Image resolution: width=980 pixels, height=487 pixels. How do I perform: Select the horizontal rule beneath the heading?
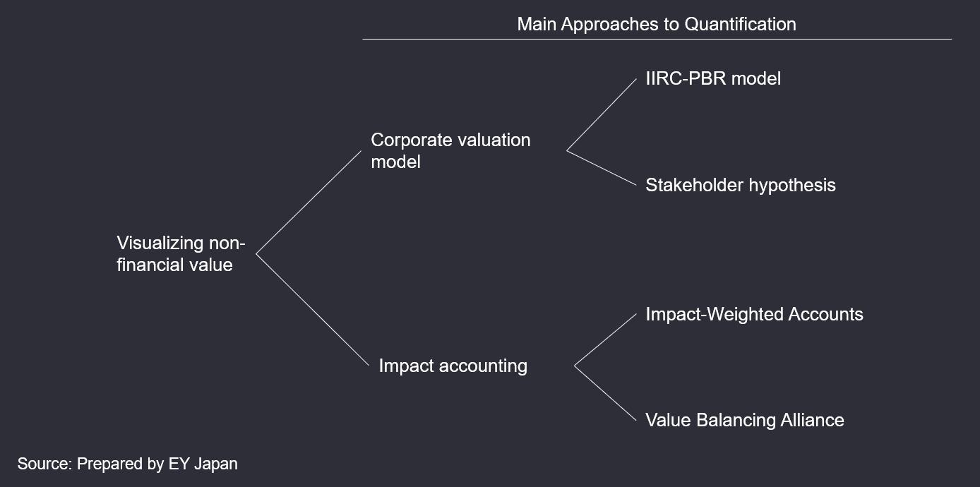(657, 39)
